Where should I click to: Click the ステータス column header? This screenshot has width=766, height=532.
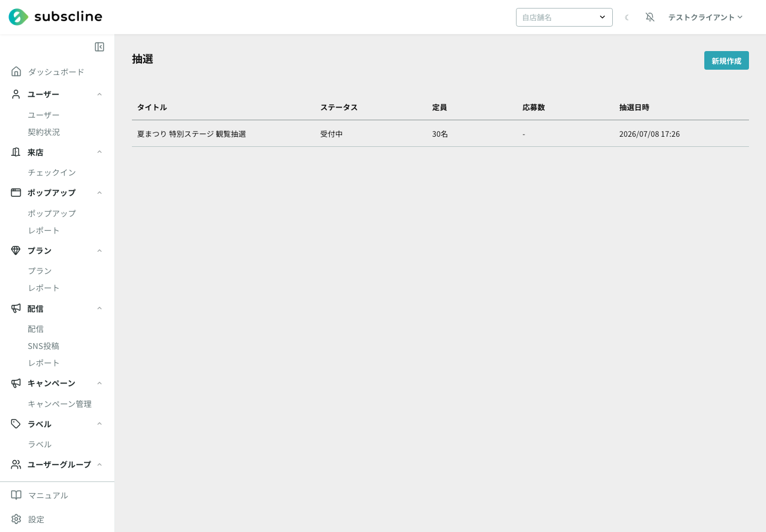tap(339, 107)
